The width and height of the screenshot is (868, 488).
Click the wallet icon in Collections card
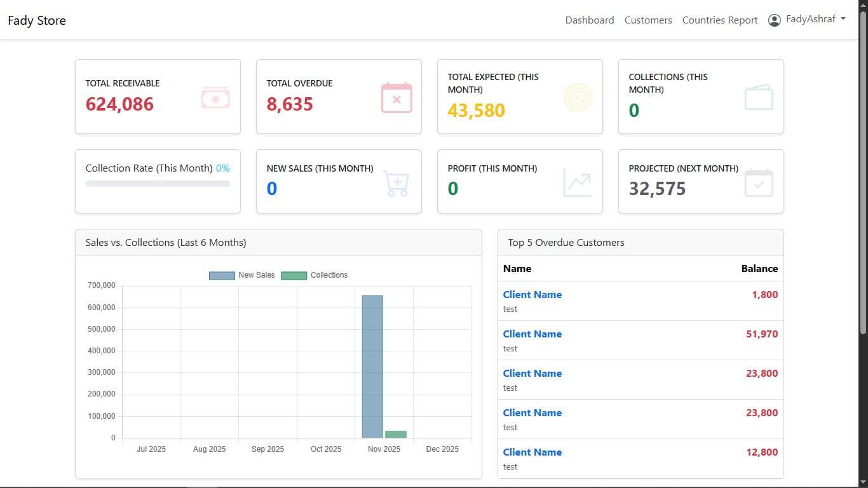tap(759, 98)
